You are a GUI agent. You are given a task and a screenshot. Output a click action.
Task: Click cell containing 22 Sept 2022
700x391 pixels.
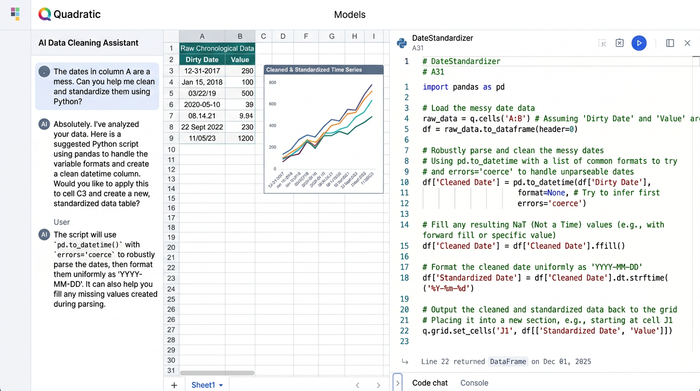pyautogui.click(x=202, y=127)
